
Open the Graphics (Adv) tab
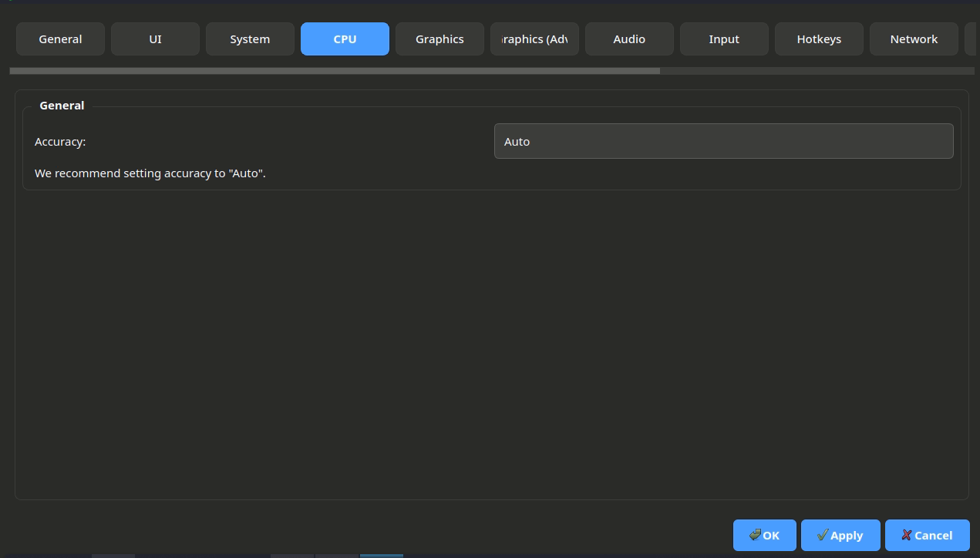click(x=534, y=39)
